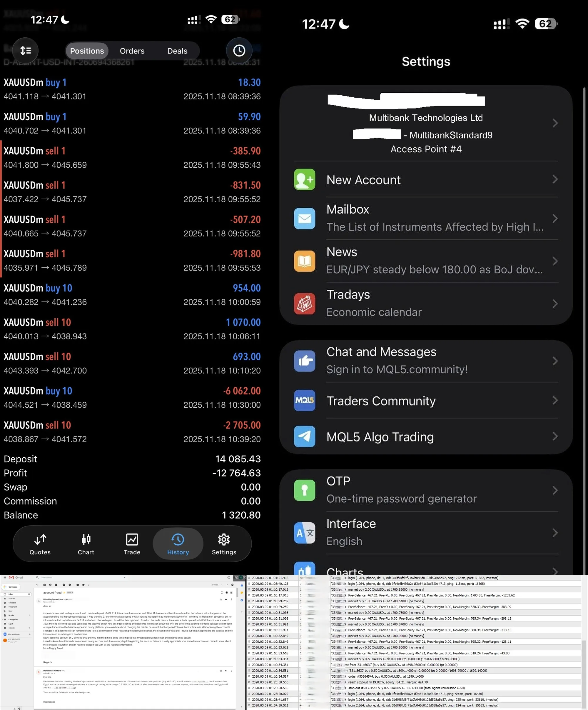Tap the MQL5 Traders Community icon
The image size is (588, 710).
click(x=305, y=400)
